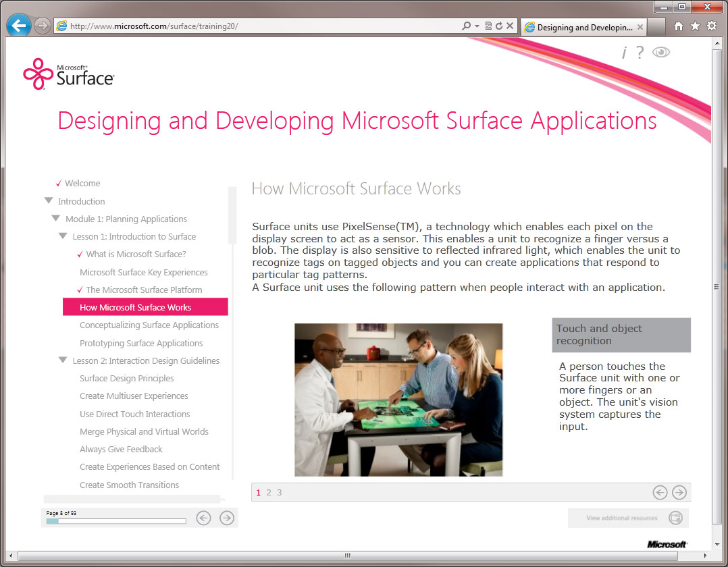Open Conceptualizing Surface Applications topic

(x=149, y=325)
